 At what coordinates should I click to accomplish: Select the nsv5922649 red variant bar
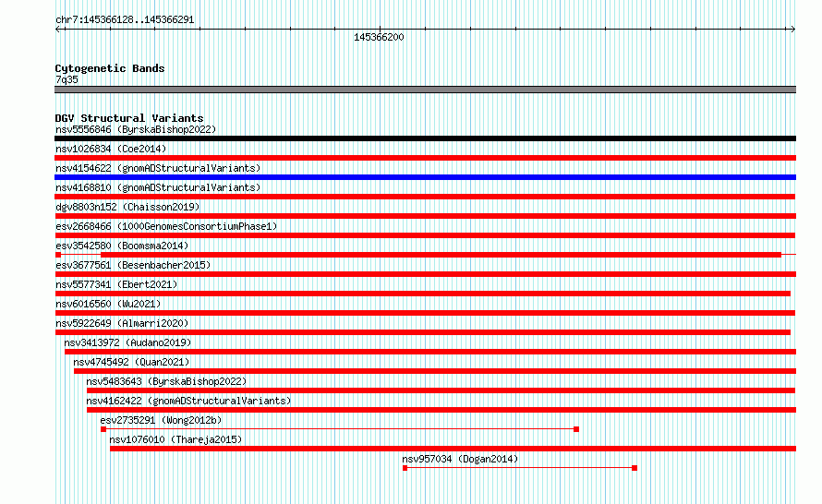pos(422,332)
